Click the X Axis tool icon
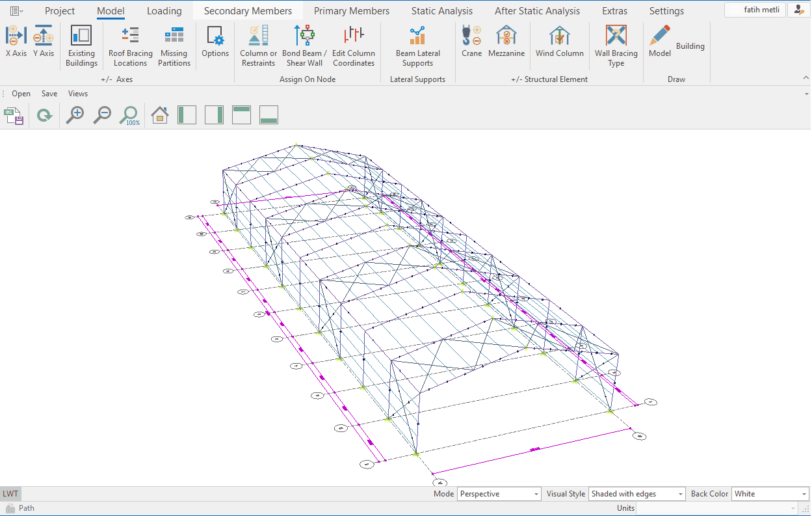This screenshot has width=812, height=516. (x=16, y=36)
